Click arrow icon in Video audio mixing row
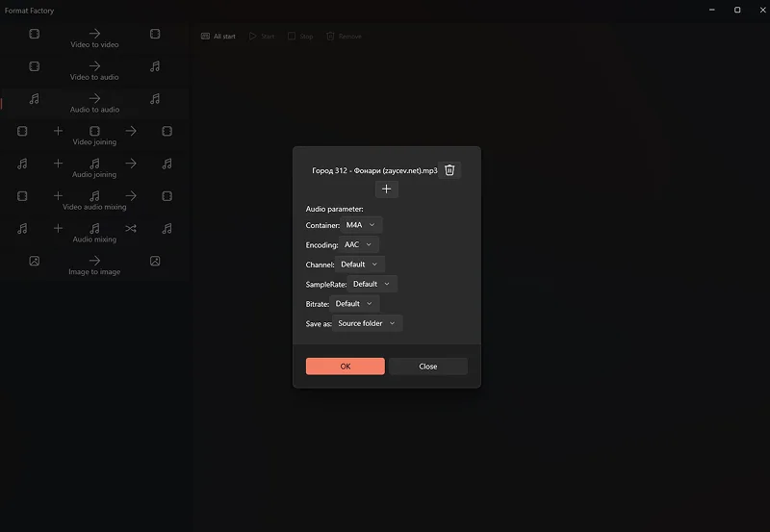Screen dimensions: 770x532 [x=131, y=196]
